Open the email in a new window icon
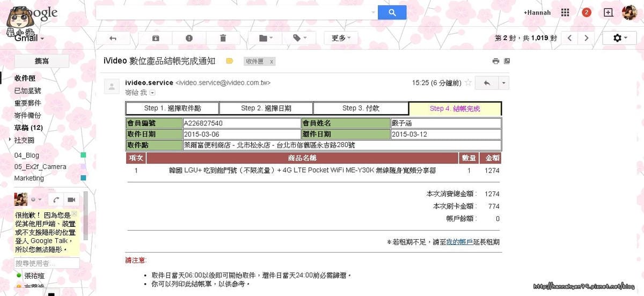 [507, 61]
